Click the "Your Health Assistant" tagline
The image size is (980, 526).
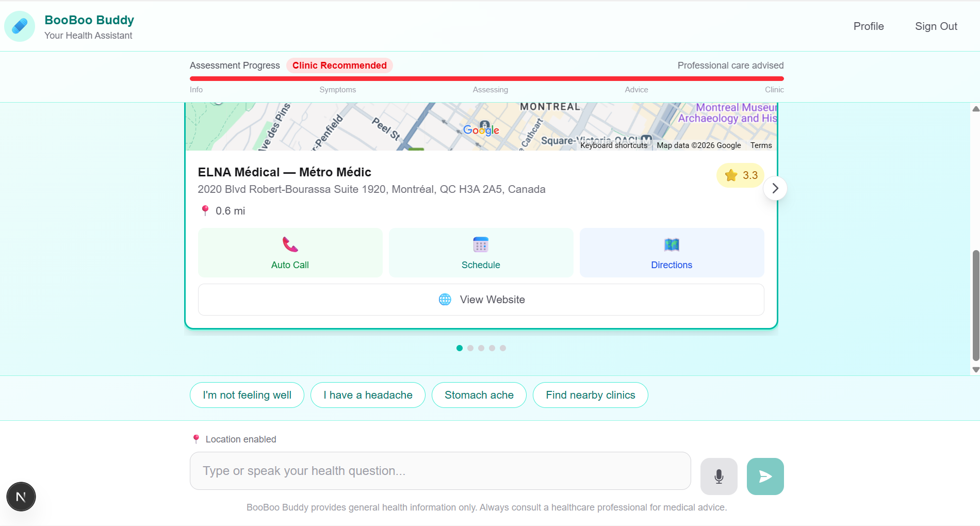tap(88, 36)
